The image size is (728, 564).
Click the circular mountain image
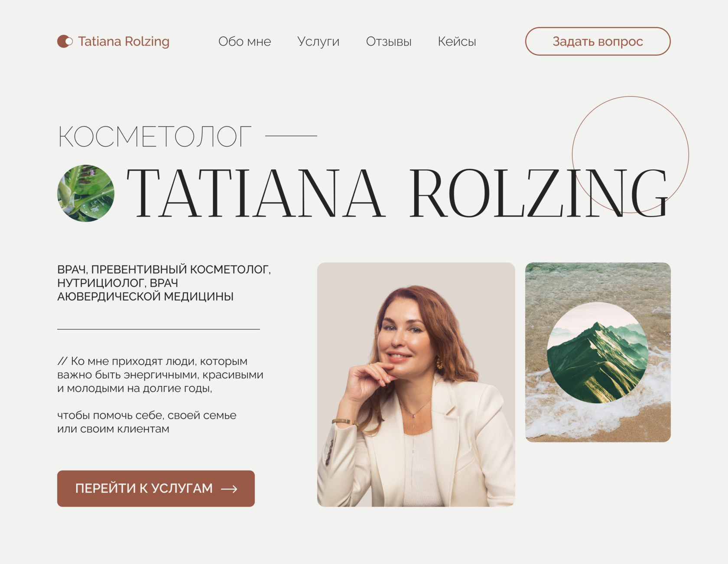point(598,353)
